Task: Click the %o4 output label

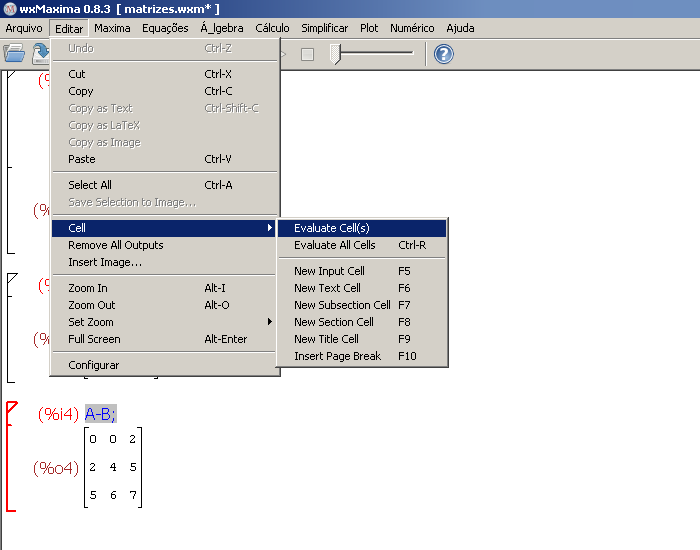Action: pyautogui.click(x=56, y=468)
